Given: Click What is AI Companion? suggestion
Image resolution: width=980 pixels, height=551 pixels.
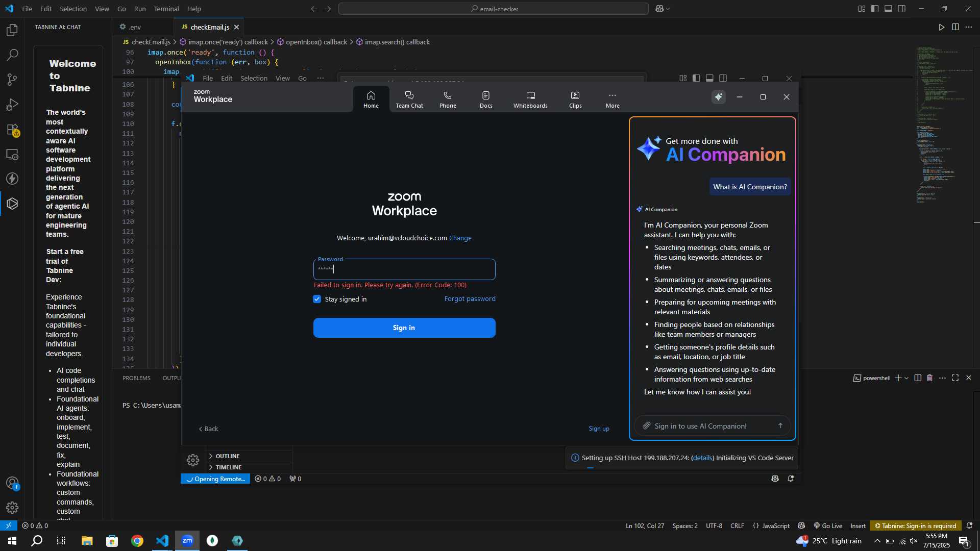Looking at the screenshot, I should (x=750, y=187).
